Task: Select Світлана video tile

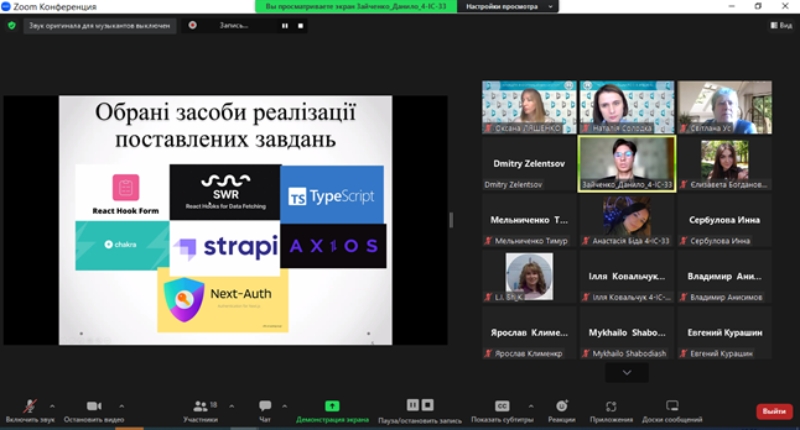Action: [x=724, y=107]
